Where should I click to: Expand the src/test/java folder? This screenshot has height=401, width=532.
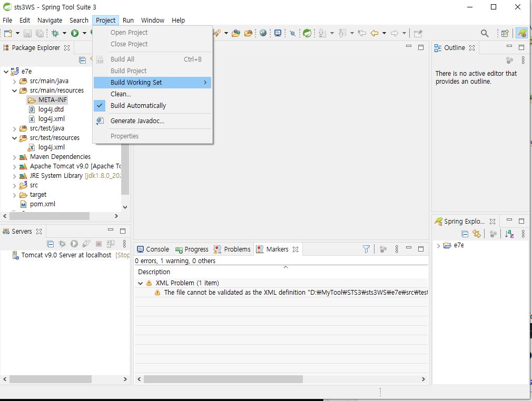[x=14, y=129]
